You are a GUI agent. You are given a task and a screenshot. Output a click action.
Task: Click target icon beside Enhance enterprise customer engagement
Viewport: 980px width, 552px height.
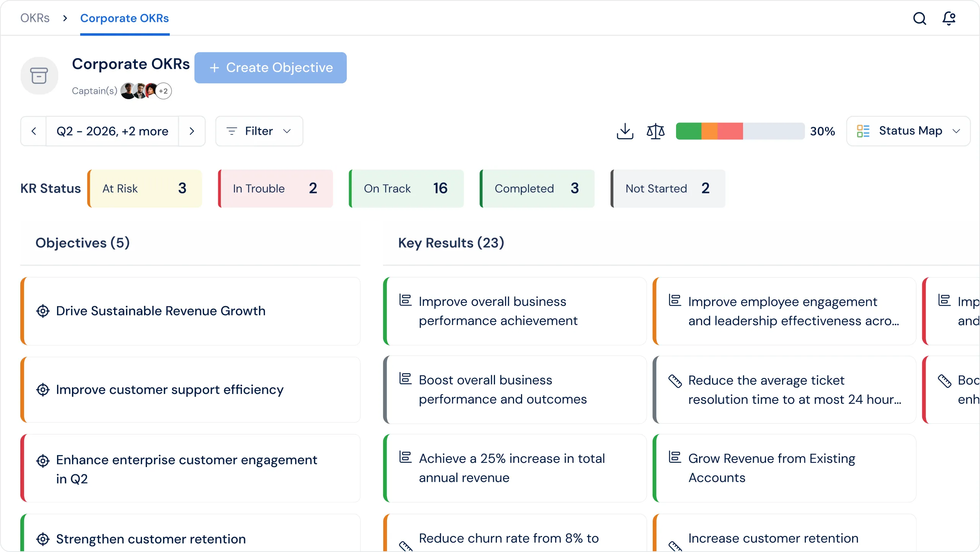point(43,461)
